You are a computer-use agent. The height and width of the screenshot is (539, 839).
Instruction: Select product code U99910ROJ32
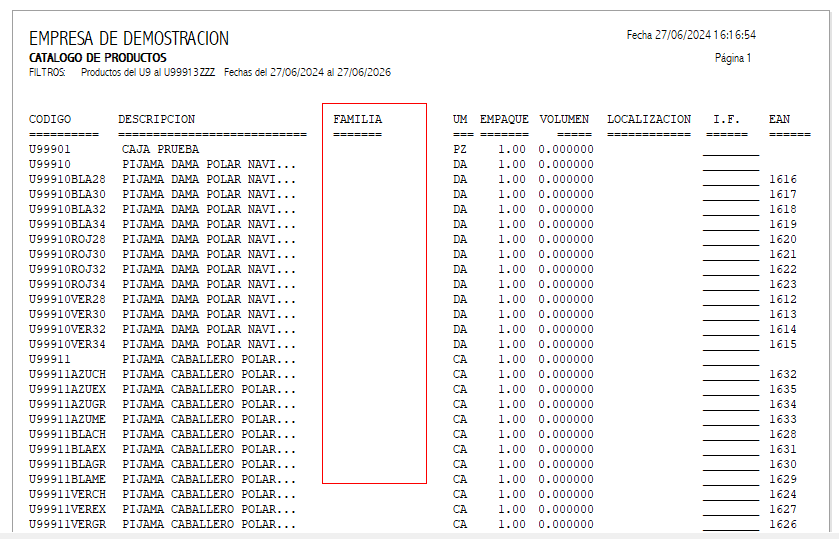tap(67, 269)
